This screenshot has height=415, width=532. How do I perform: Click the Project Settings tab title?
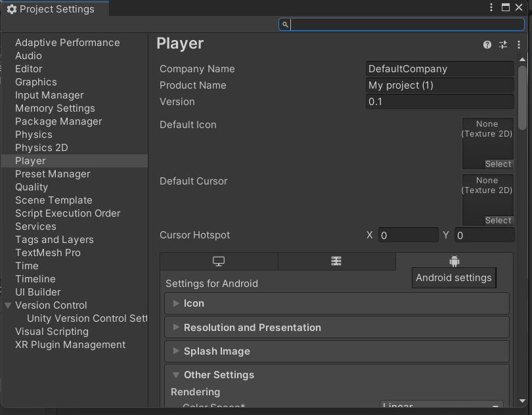pos(57,9)
